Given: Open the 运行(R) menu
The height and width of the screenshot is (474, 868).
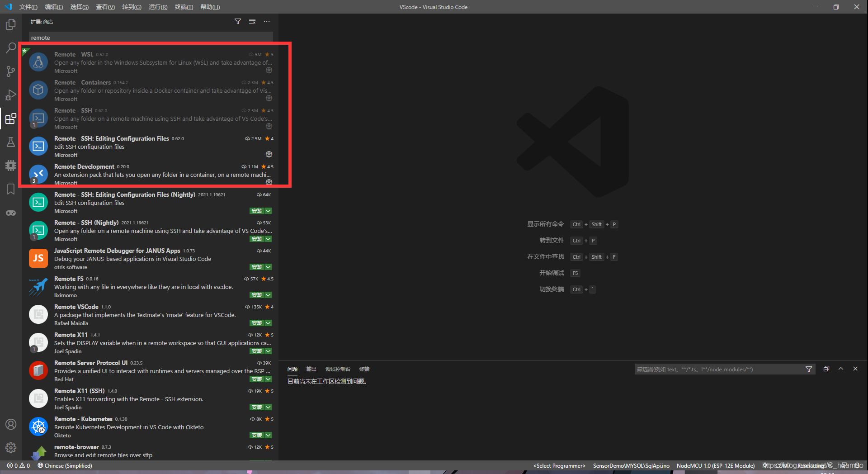Looking at the screenshot, I should point(158,7).
